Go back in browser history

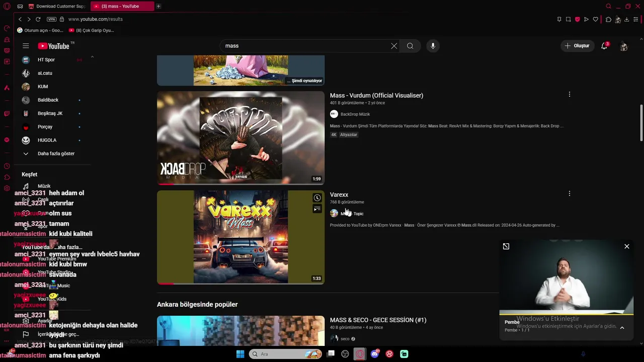coord(20,19)
